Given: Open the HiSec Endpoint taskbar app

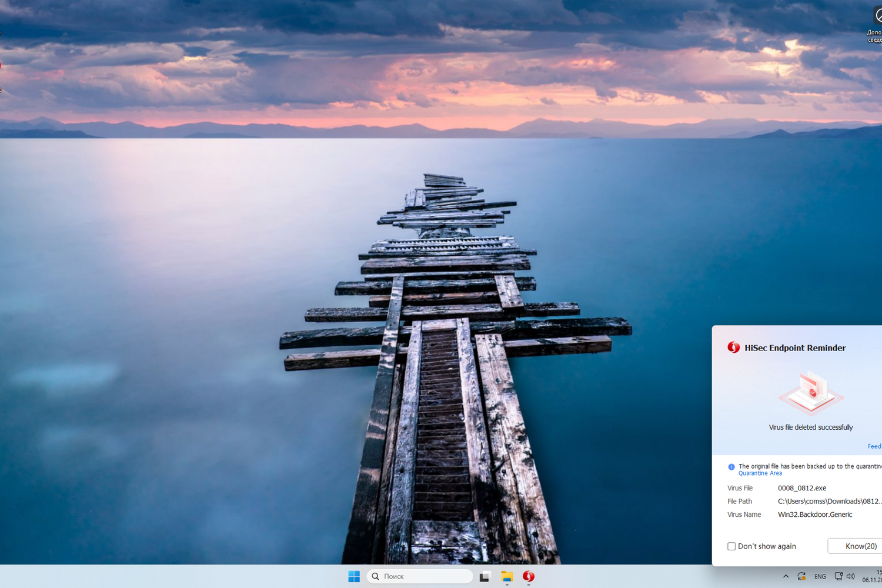Looking at the screenshot, I should coord(529,576).
